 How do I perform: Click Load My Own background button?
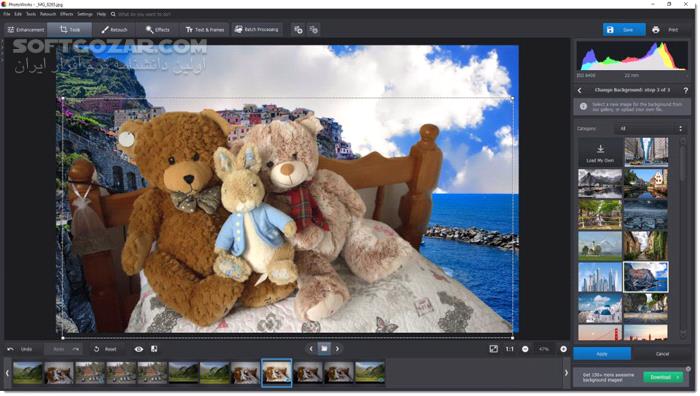[x=600, y=152]
